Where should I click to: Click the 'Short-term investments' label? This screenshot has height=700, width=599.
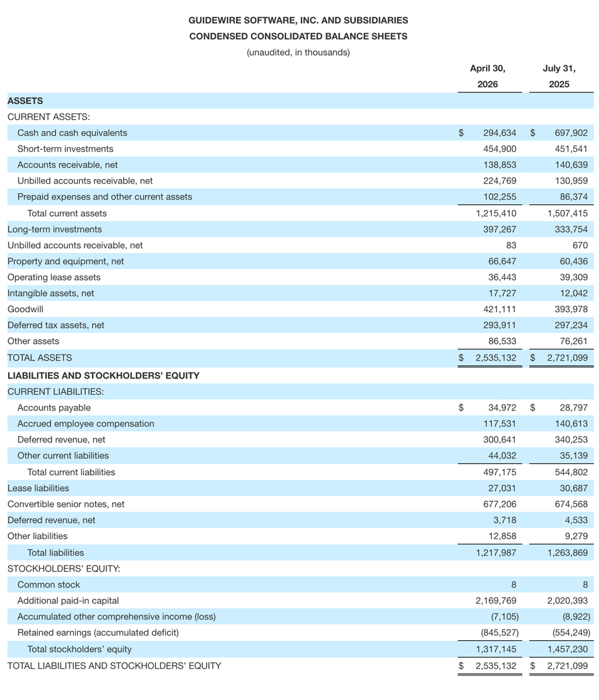(65, 149)
